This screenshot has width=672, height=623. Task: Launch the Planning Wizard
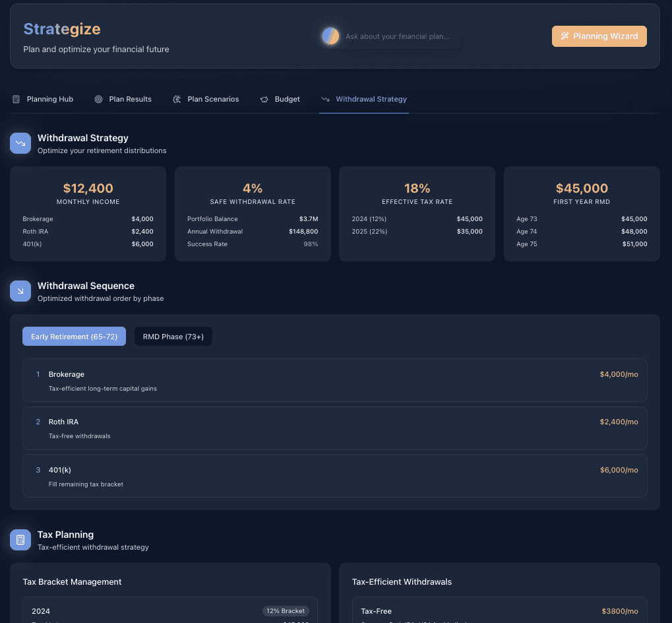pos(599,36)
